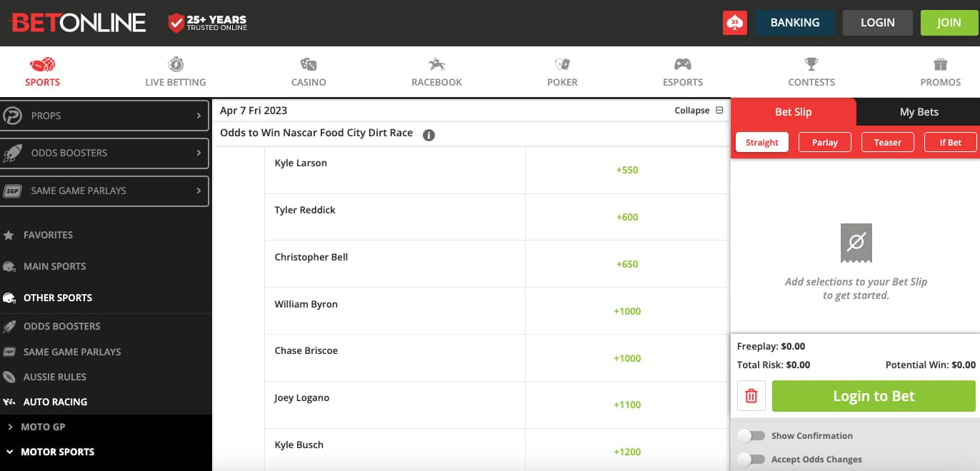Select the If Bet bet type
Screen dimensions: 980x471
click(x=951, y=142)
